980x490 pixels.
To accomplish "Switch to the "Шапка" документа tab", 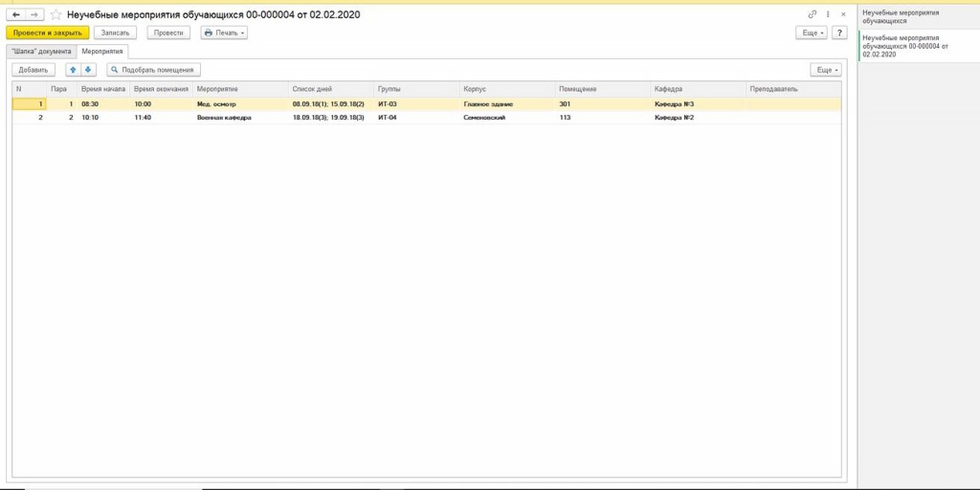I will pyautogui.click(x=41, y=52).
